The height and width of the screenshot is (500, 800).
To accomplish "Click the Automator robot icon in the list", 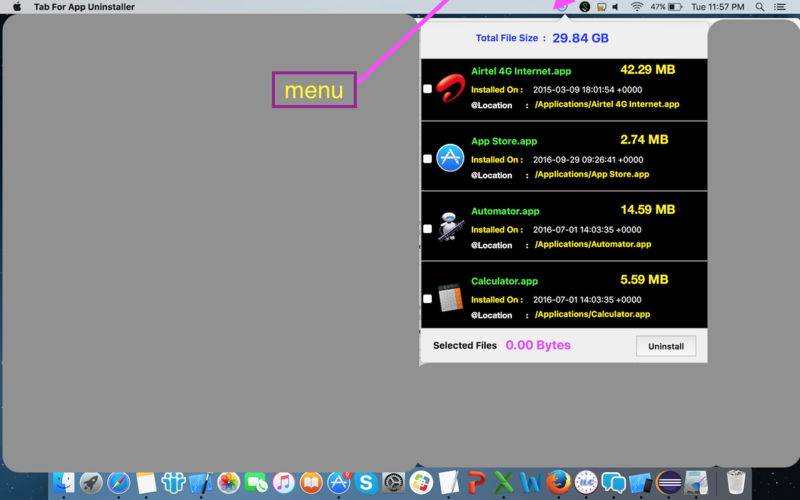I will tap(451, 227).
